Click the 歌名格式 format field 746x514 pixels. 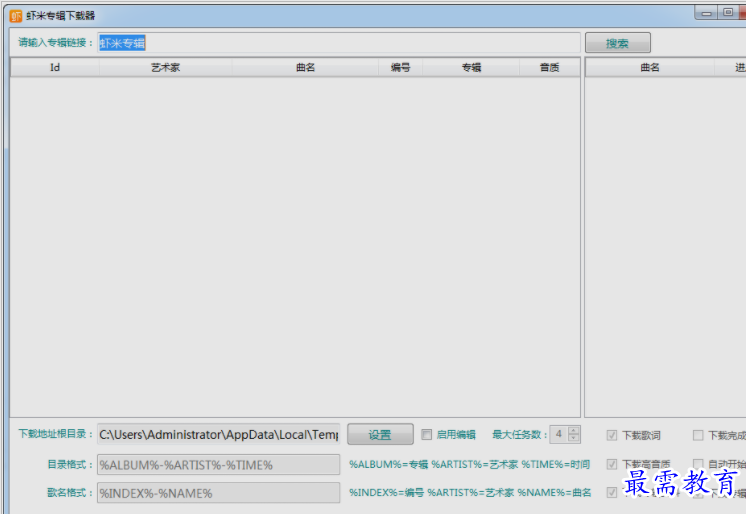tap(219, 493)
